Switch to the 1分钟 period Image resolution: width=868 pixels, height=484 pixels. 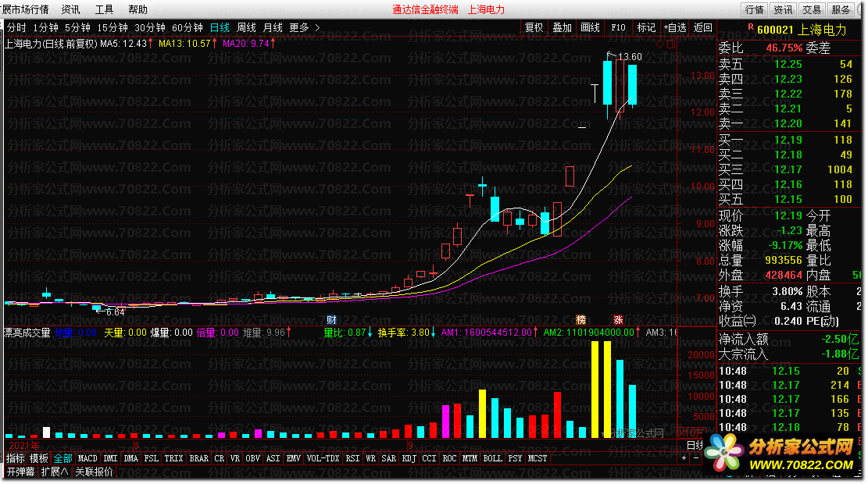pos(45,27)
